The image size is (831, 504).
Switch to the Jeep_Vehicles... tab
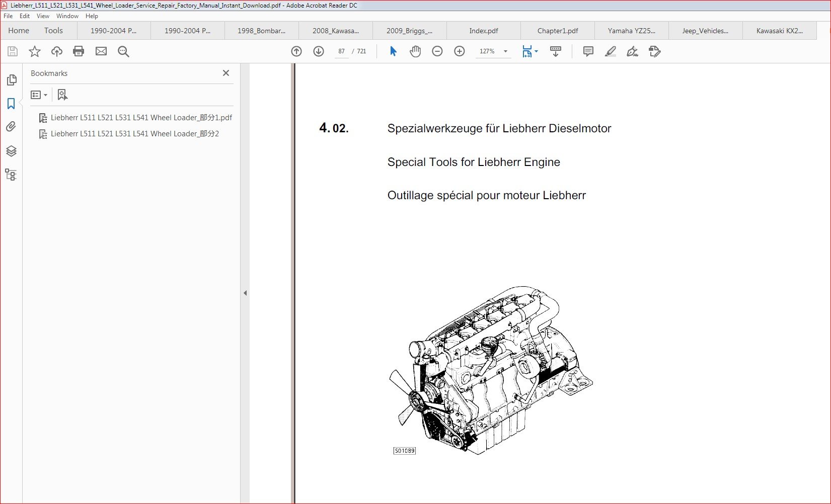coord(706,31)
